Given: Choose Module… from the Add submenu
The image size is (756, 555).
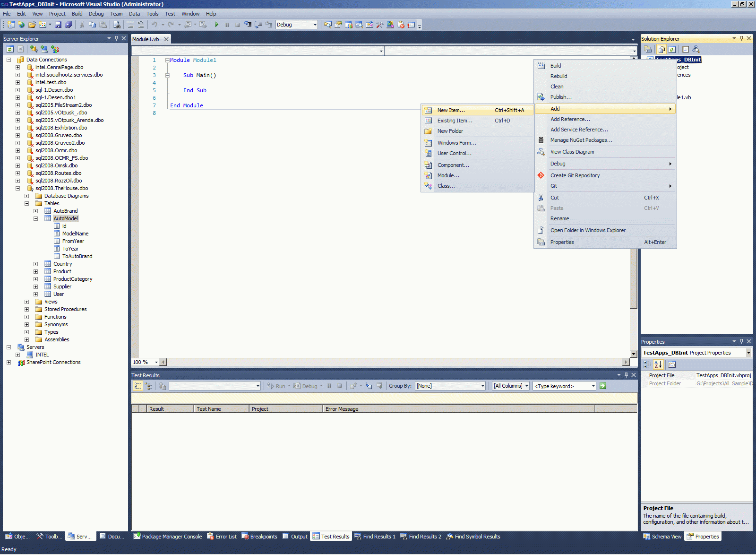Looking at the screenshot, I should (478, 175).
